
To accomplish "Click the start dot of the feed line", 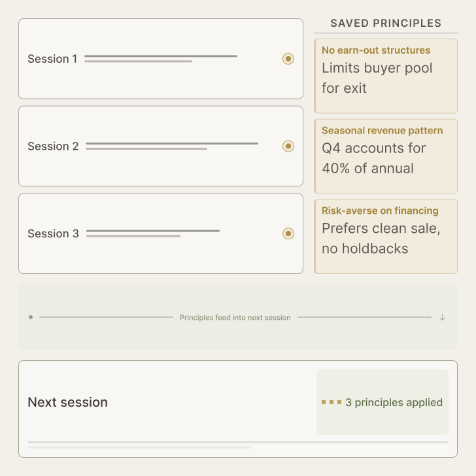I will (31, 317).
